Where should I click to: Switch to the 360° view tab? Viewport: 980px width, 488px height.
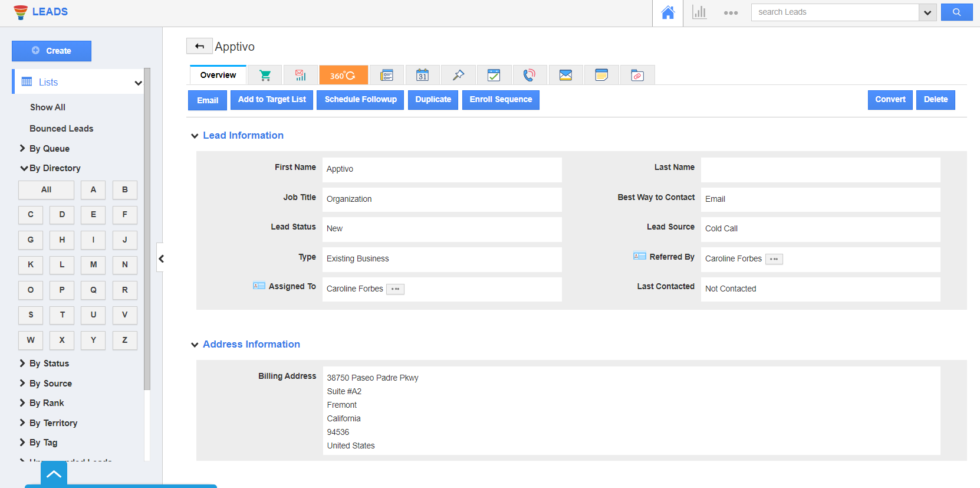point(343,76)
